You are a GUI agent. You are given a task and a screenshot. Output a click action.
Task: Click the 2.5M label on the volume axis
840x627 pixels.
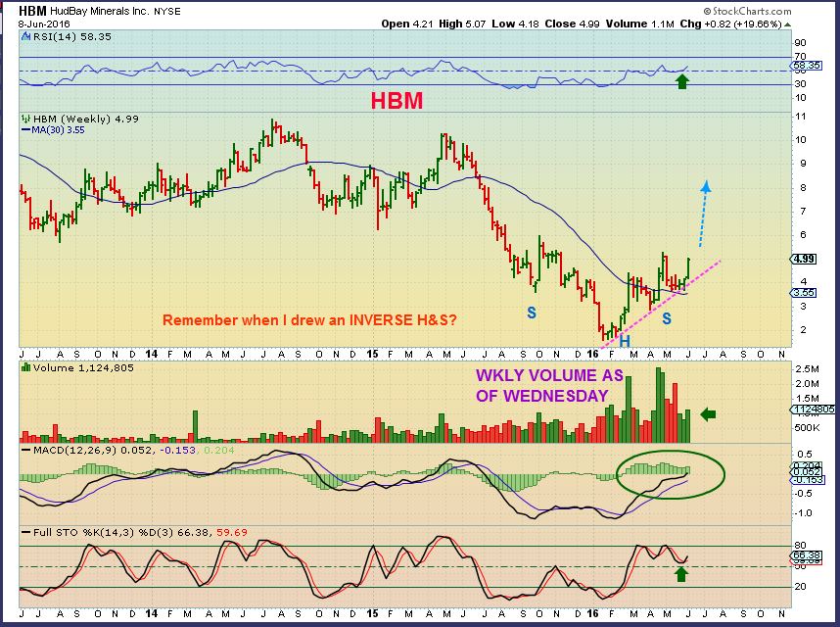pyautogui.click(x=808, y=369)
